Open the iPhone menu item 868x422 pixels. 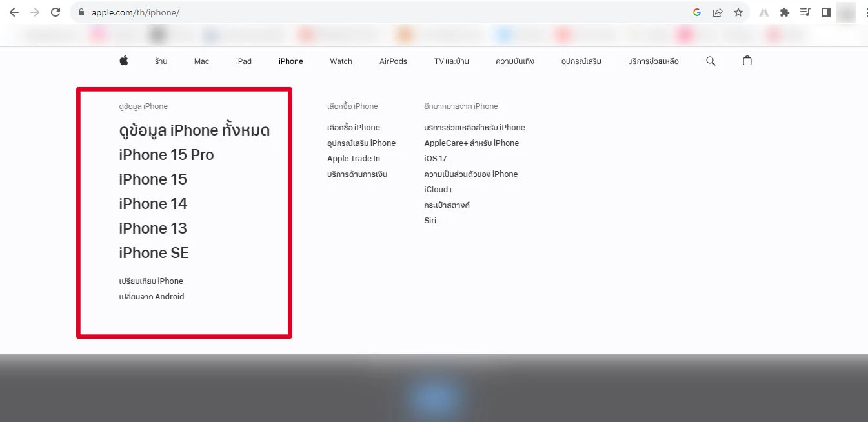click(291, 61)
